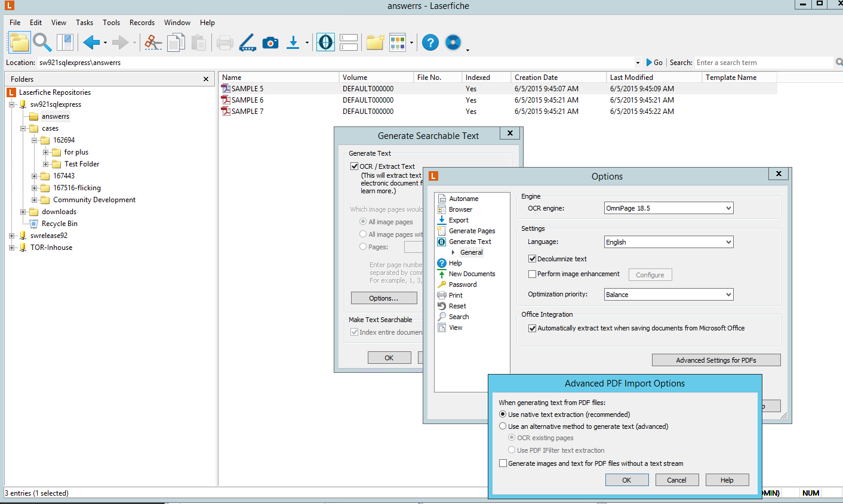The width and height of the screenshot is (843, 504).
Task: Click the blue question mark Help icon
Action: click(x=430, y=42)
